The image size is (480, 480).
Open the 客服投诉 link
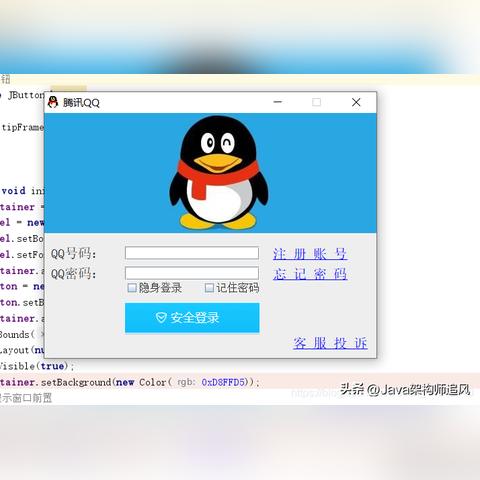click(x=330, y=343)
